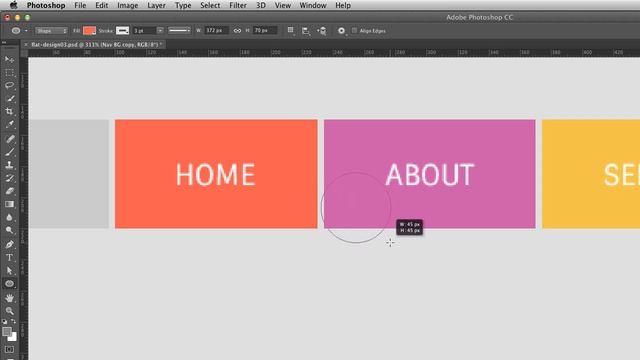
Task: Select the Brush tool
Action: click(x=9, y=152)
